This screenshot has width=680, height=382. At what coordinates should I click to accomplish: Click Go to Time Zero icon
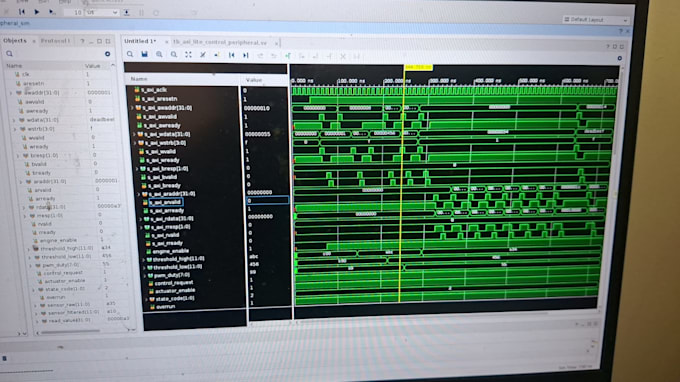tap(231, 55)
